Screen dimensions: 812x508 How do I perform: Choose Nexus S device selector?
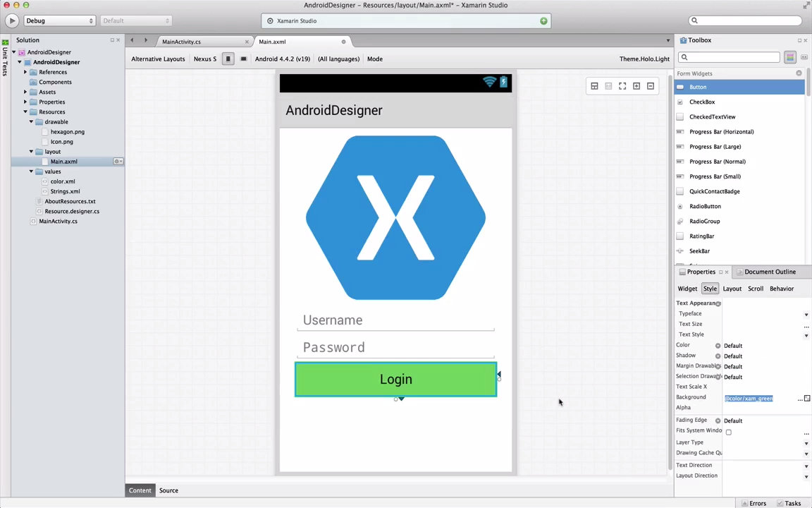pyautogui.click(x=205, y=59)
